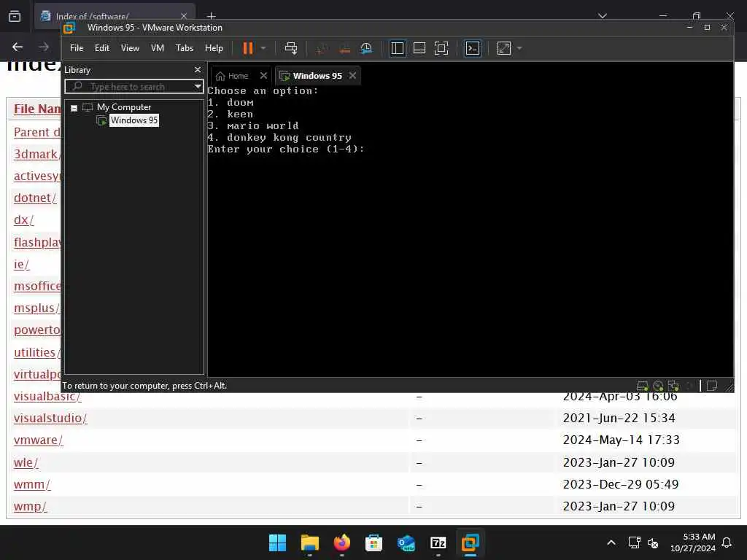Open the wmm/ directory link
This screenshot has height=560, width=747.
pyautogui.click(x=32, y=484)
